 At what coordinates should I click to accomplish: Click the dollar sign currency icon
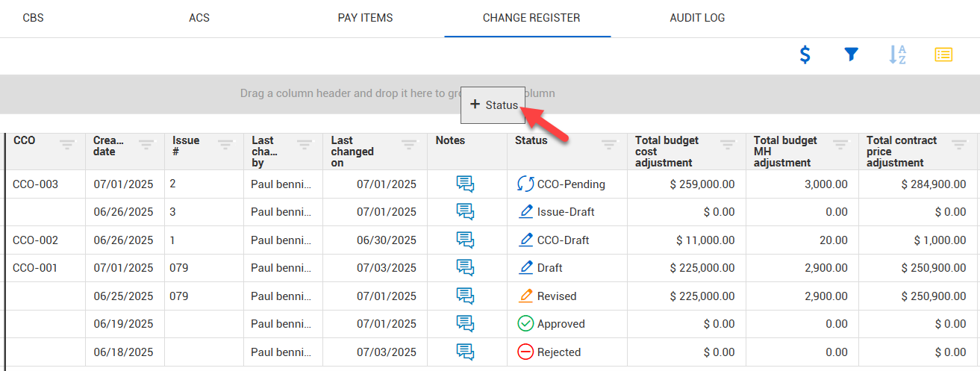coord(805,54)
